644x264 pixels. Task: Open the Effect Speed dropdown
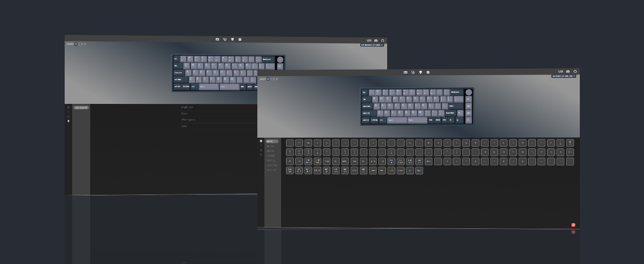(220, 120)
